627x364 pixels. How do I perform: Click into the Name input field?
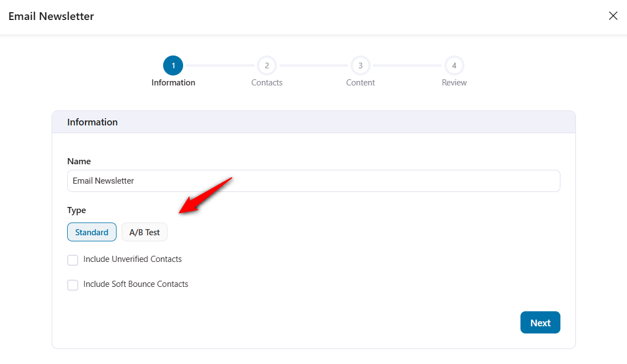coord(313,180)
